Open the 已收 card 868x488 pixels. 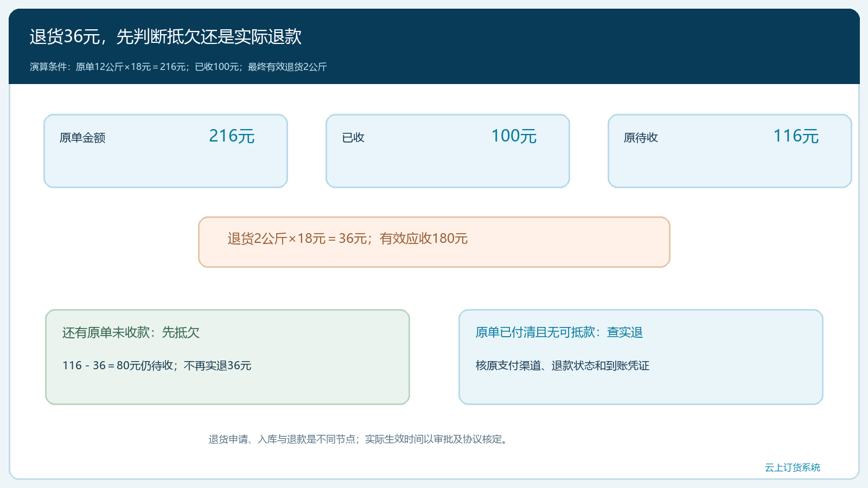pyautogui.click(x=448, y=151)
